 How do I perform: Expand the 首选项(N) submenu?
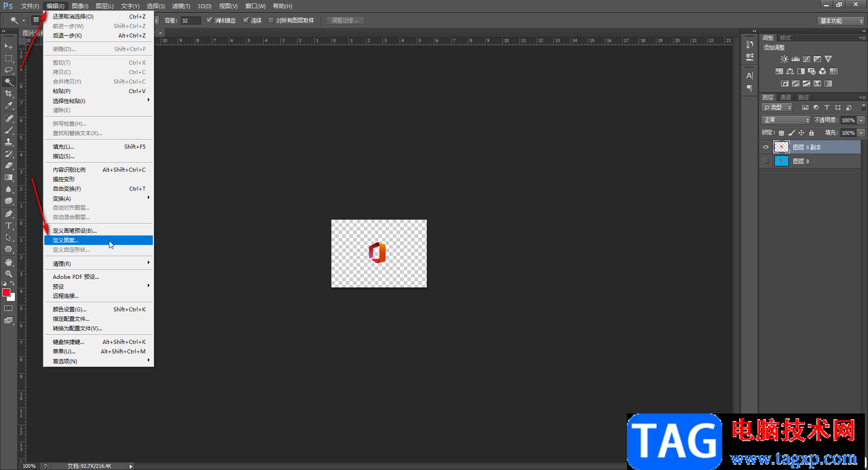[x=99, y=361]
